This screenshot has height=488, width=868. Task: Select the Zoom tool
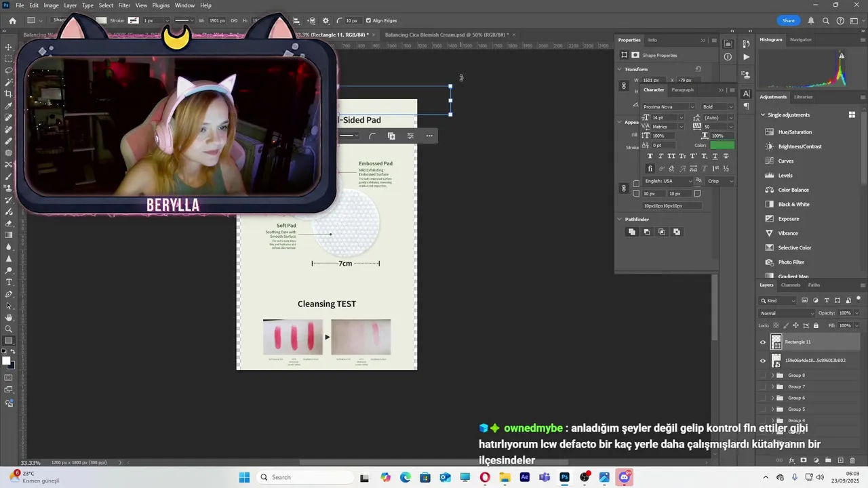coord(9,329)
